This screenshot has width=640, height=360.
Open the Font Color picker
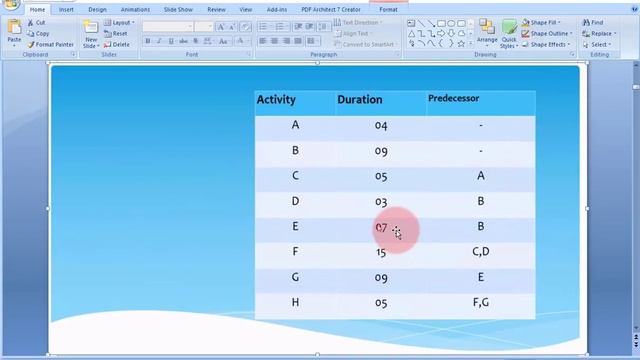click(x=242, y=41)
